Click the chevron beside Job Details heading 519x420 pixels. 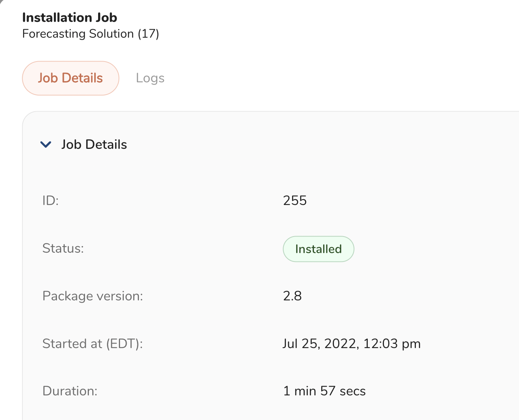tap(45, 145)
